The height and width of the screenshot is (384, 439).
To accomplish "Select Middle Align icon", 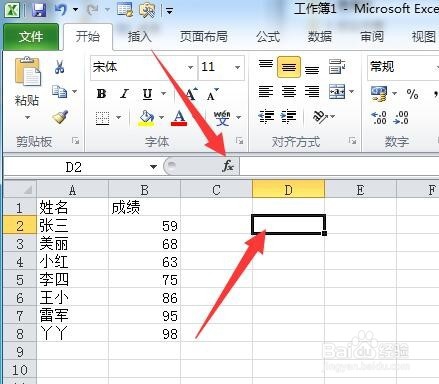I will [x=289, y=67].
